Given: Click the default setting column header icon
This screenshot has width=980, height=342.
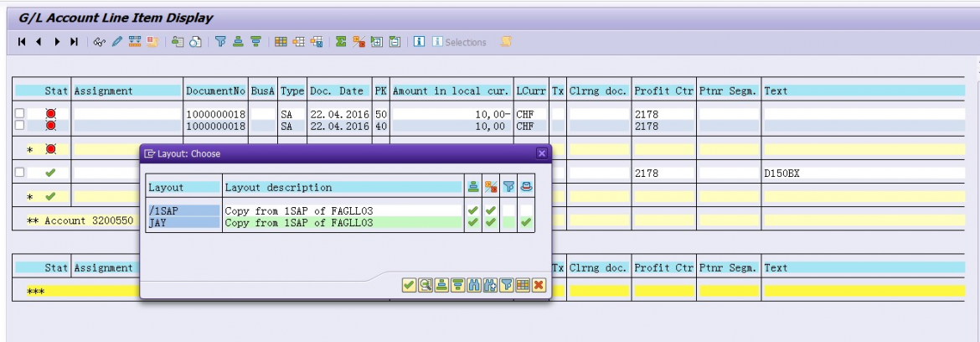Looking at the screenshot, I should (x=526, y=187).
